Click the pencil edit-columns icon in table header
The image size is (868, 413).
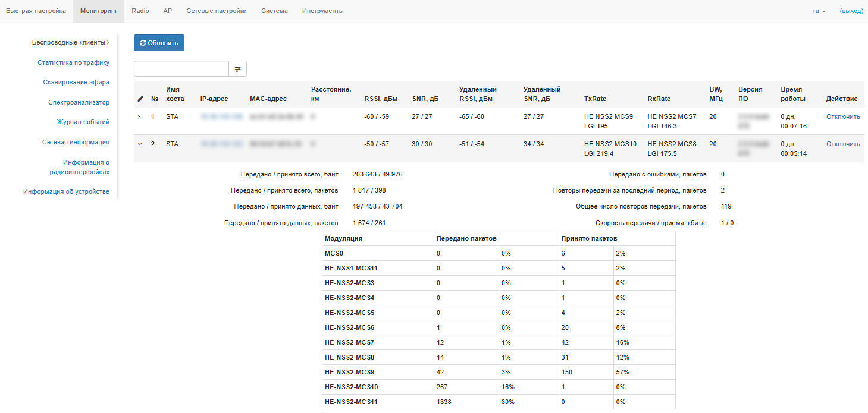pyautogui.click(x=140, y=99)
